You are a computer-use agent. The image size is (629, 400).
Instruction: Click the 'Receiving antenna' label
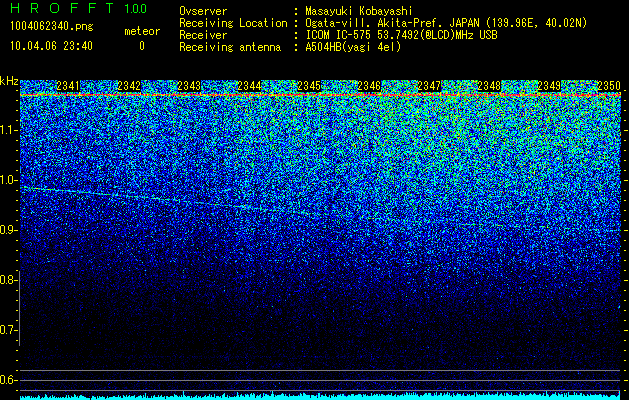tap(230, 47)
